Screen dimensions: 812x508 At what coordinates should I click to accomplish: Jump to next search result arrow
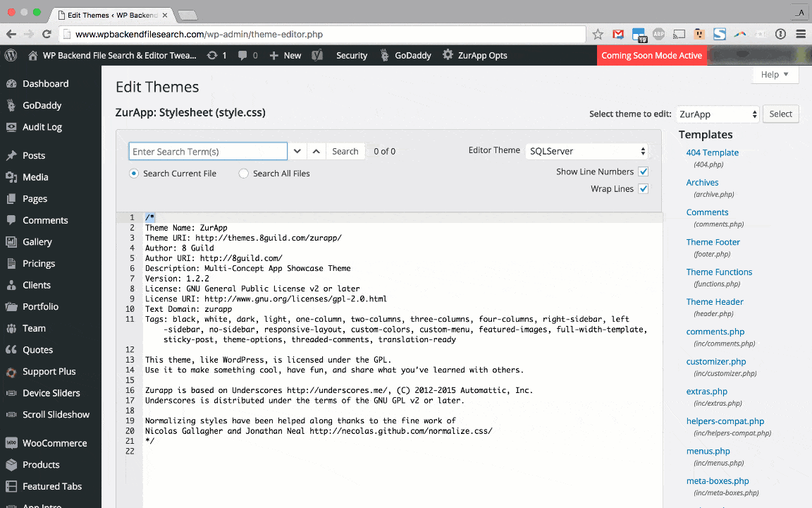[x=297, y=152]
